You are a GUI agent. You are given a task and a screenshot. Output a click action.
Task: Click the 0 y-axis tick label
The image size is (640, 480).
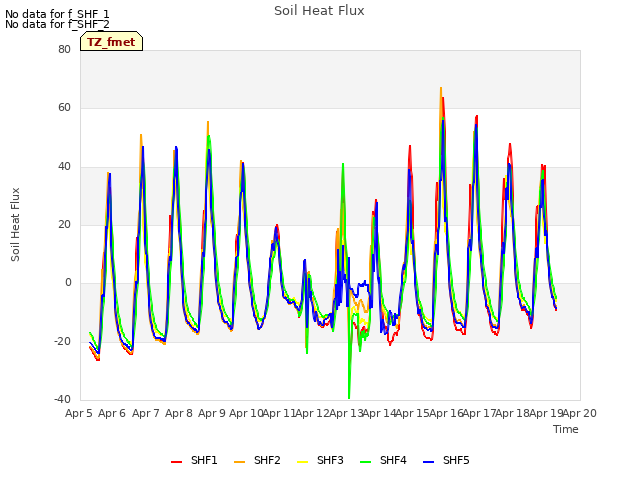point(68,282)
